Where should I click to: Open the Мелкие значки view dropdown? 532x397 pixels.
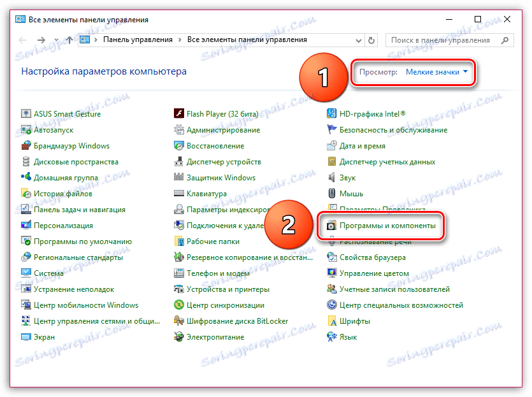pos(436,72)
